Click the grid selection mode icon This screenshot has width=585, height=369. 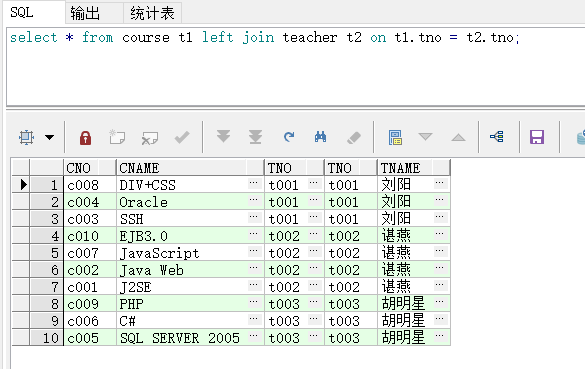pos(26,137)
